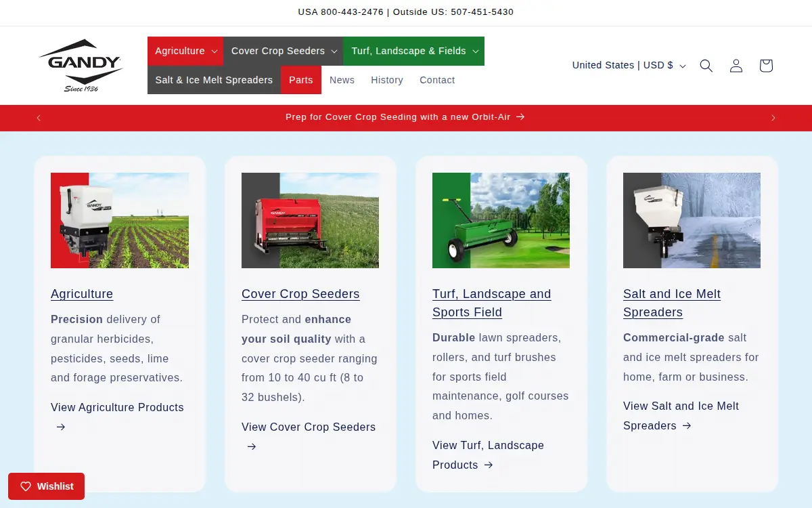
Task: Go to the Contact page
Action: pyautogui.click(x=437, y=80)
